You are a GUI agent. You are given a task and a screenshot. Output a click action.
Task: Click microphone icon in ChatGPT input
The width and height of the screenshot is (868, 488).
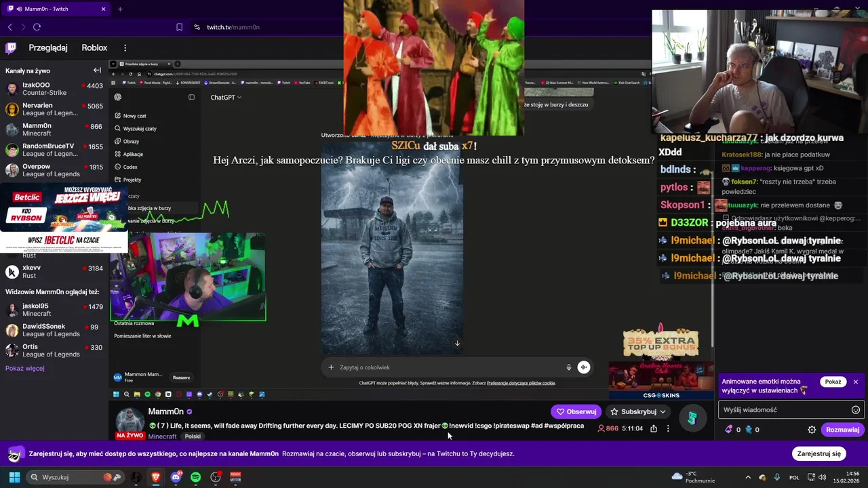pyautogui.click(x=569, y=367)
